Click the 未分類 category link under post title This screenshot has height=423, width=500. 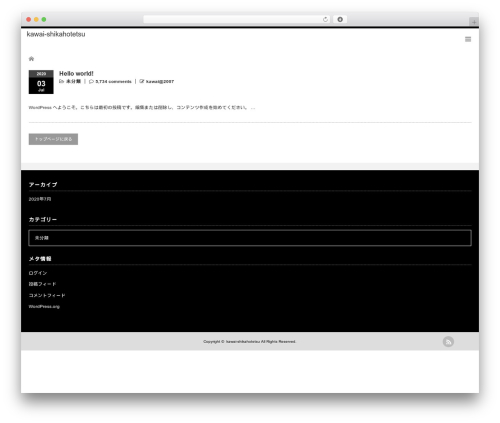click(73, 81)
